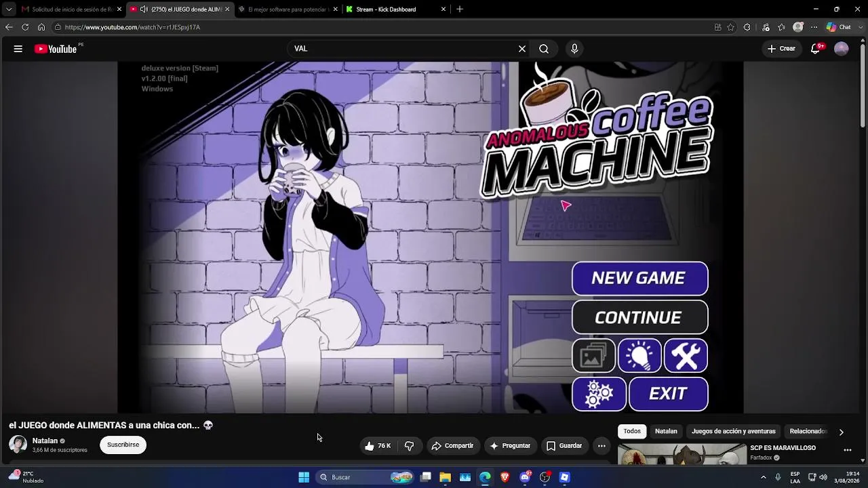Bookmark this page with the star icon
Screen dimensions: 868x488
[730, 27]
